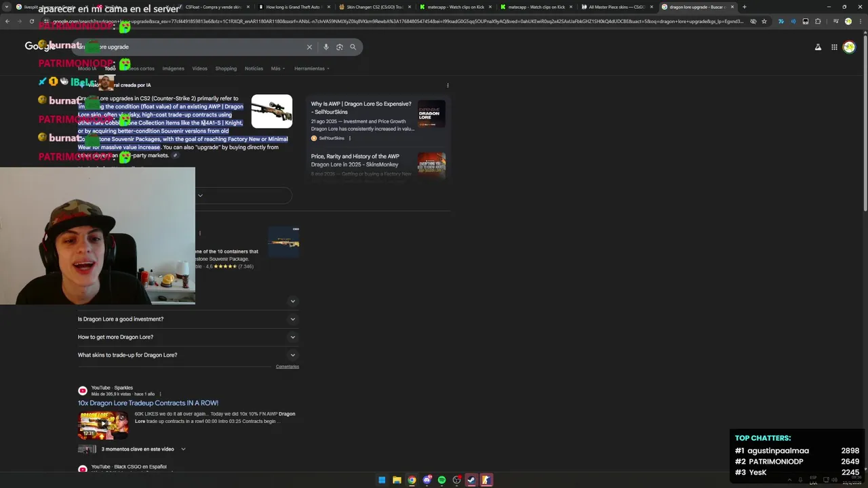Switch to 'Skin Changer CS2' browser tab
Viewport: 868px width, 488px height.
[x=375, y=7]
